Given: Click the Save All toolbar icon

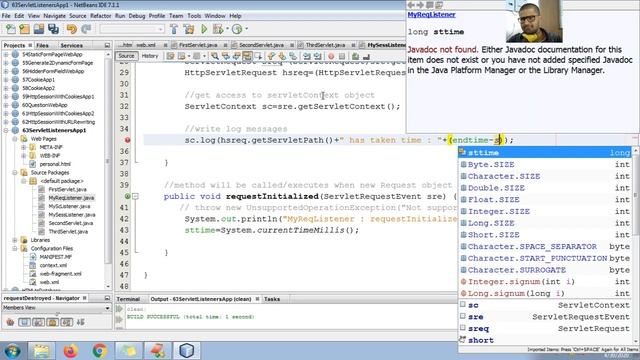Looking at the screenshot, I should pos(53,29).
